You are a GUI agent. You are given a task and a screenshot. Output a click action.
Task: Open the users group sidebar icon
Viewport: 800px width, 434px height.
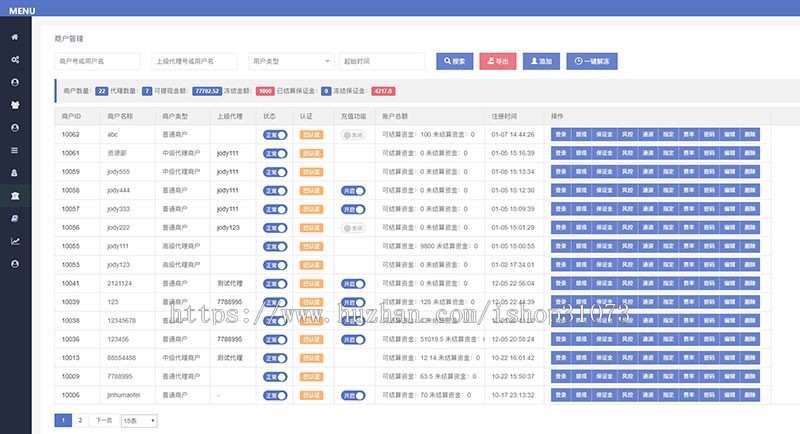(x=15, y=104)
